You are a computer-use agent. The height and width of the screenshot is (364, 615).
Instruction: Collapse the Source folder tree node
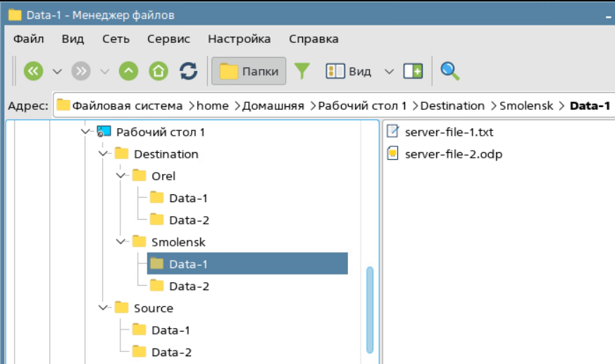point(103,308)
